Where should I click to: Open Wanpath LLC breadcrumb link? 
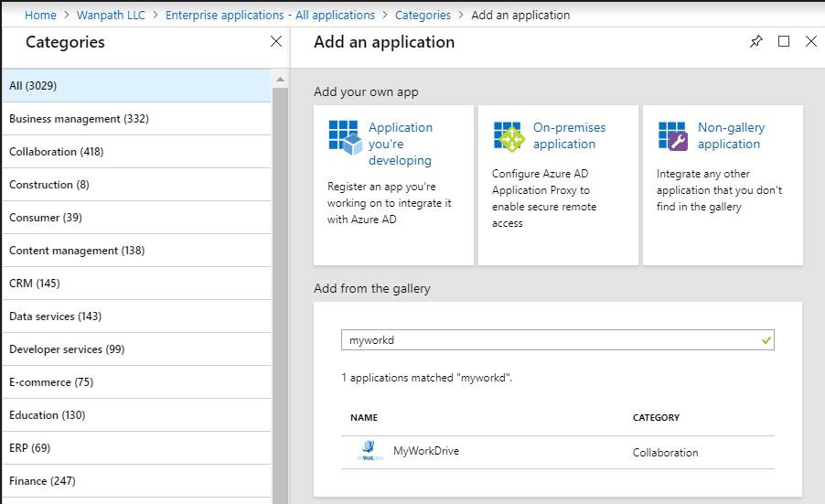(111, 15)
